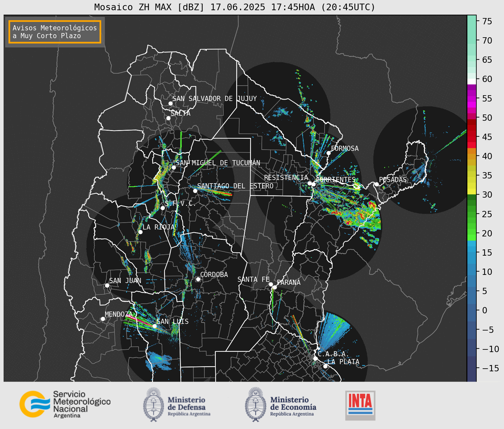This screenshot has width=504, height=429.
Task: Select the S.F.V.C. city marker
Action: pyautogui.click(x=163, y=208)
